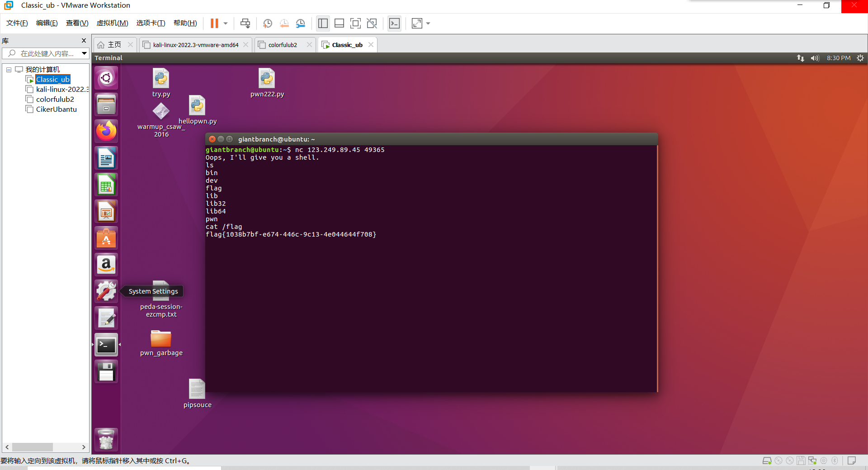
Task: Expand the library search dropdown arrow
Action: click(84, 53)
